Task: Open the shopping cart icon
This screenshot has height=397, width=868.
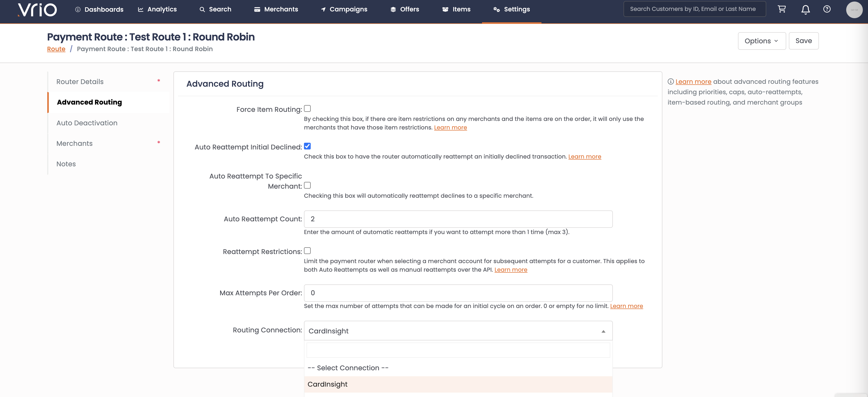Action: (x=782, y=9)
